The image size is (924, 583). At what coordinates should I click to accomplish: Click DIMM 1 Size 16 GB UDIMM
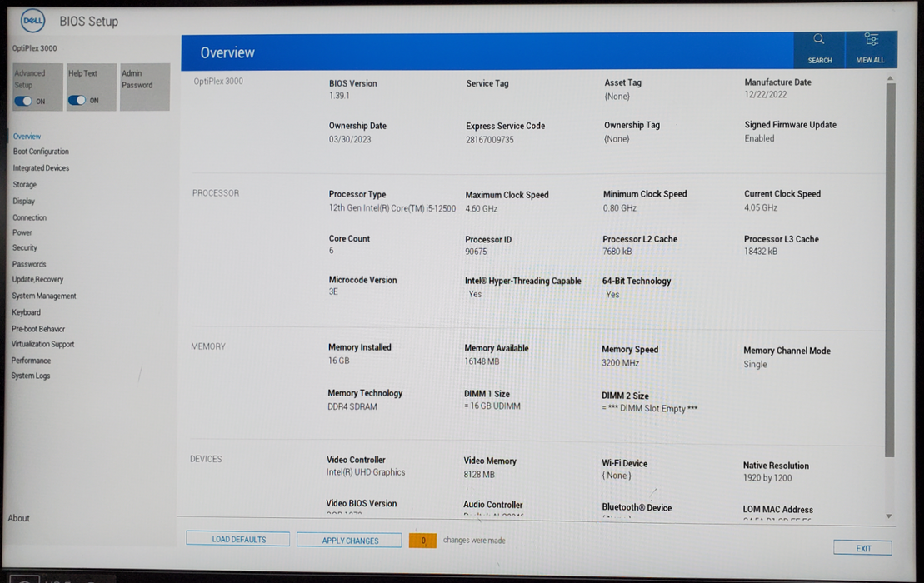click(x=492, y=406)
